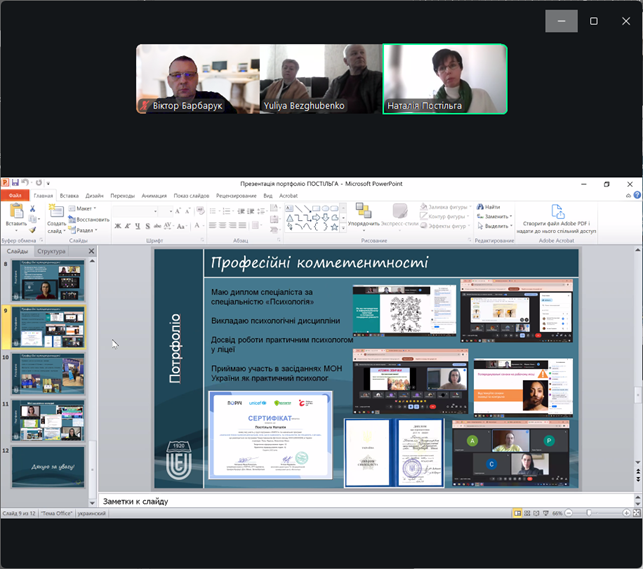
Task: Open the Дизайн ribbon tab
Action: 94,196
